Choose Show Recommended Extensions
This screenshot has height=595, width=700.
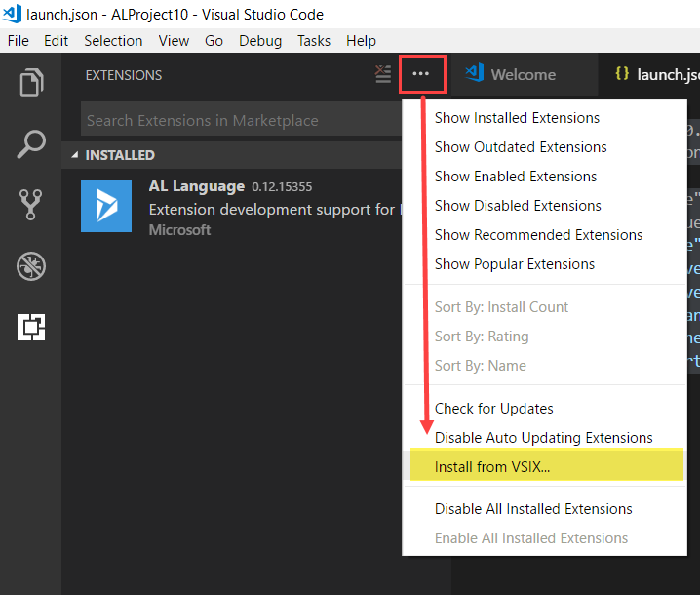[x=544, y=235]
